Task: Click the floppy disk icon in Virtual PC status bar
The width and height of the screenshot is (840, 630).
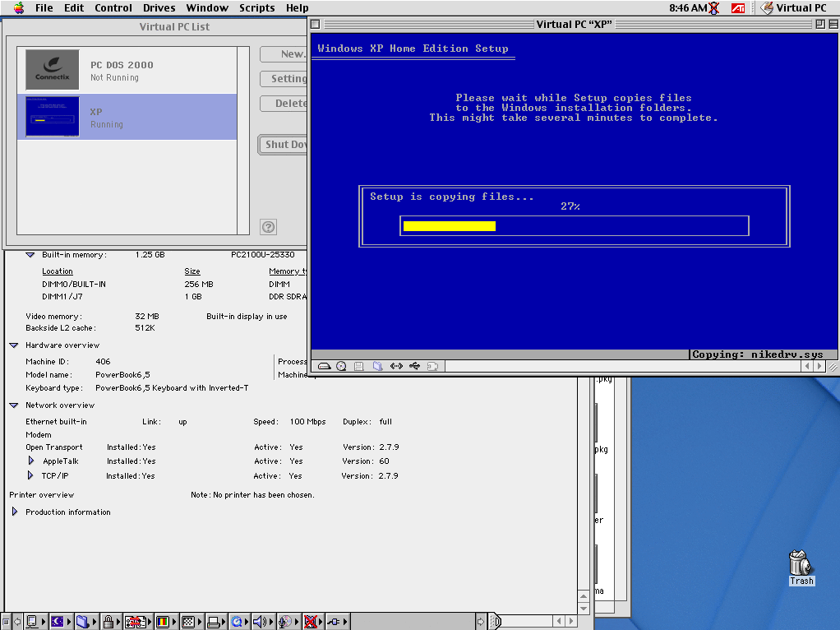Action: [x=359, y=366]
